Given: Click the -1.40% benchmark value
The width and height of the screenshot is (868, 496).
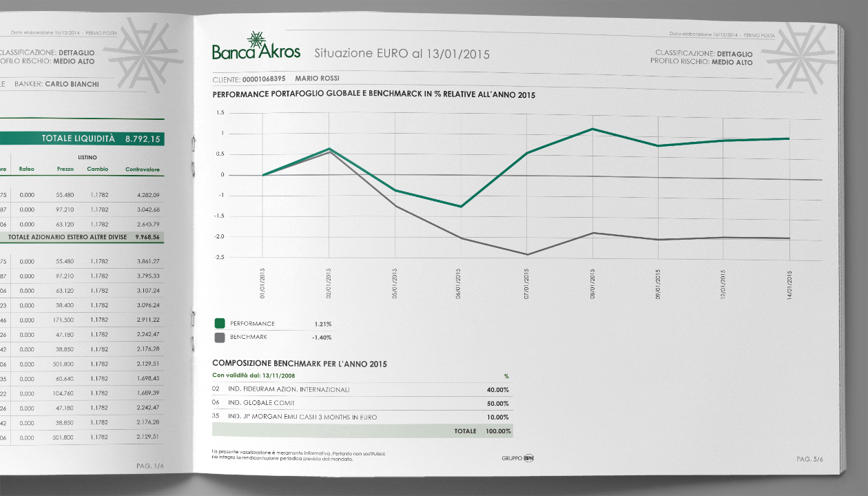Looking at the screenshot, I should tap(321, 338).
